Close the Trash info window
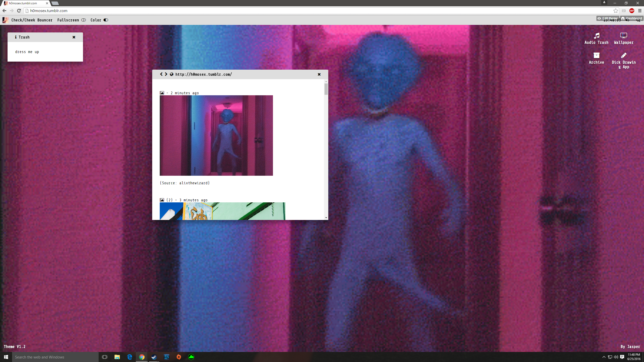The width and height of the screenshot is (644, 362). point(74,37)
